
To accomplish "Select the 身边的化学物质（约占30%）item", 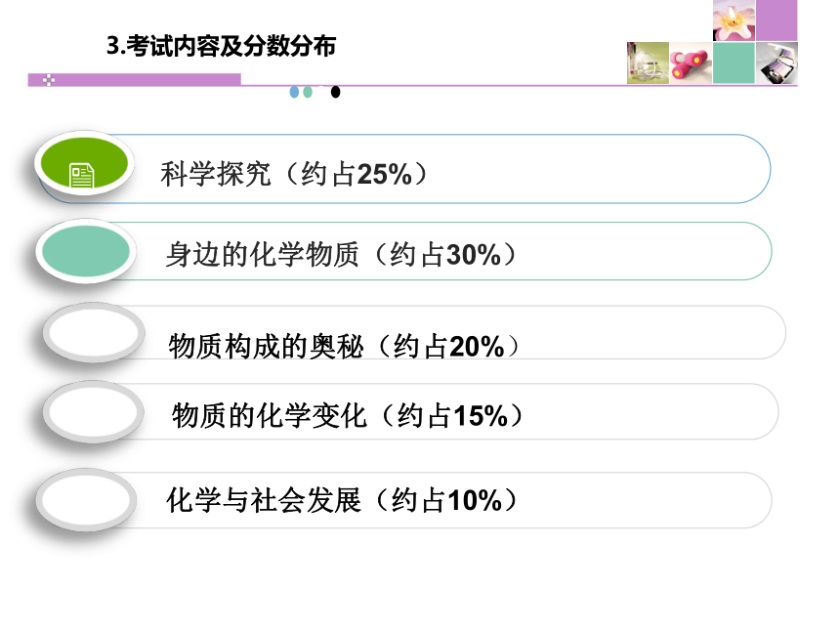I will tap(341, 255).
